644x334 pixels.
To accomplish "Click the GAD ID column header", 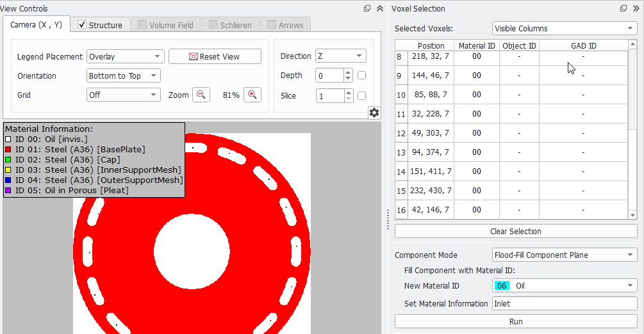I will pos(583,45).
